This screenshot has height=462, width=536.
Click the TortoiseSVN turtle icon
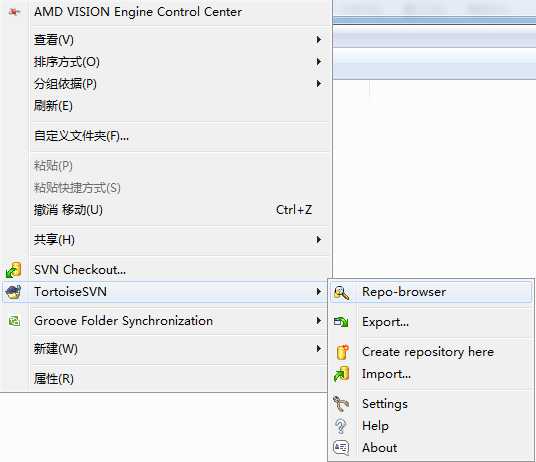point(14,292)
